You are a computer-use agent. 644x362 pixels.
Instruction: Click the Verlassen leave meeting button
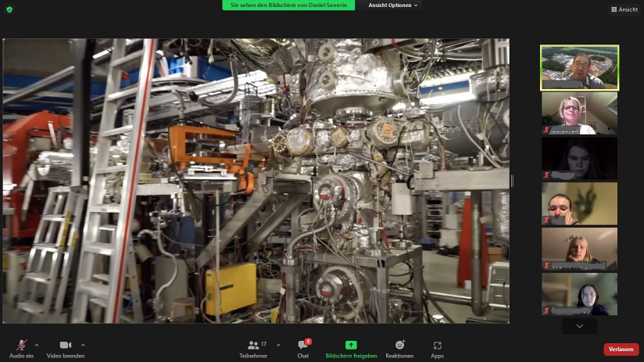click(x=621, y=349)
